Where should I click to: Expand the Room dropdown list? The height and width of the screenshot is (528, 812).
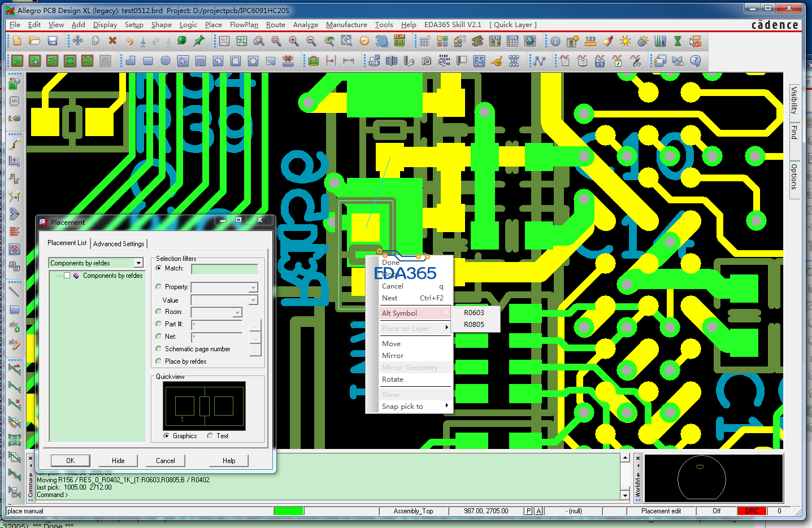[237, 312]
